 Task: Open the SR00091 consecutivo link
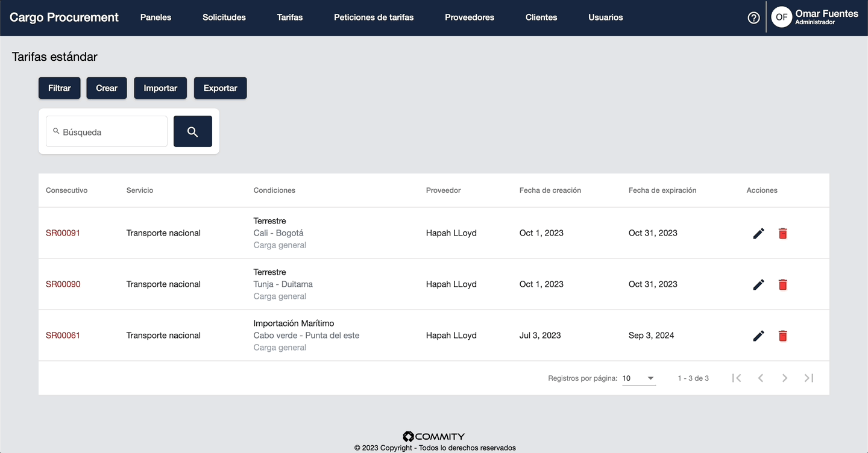click(x=63, y=233)
